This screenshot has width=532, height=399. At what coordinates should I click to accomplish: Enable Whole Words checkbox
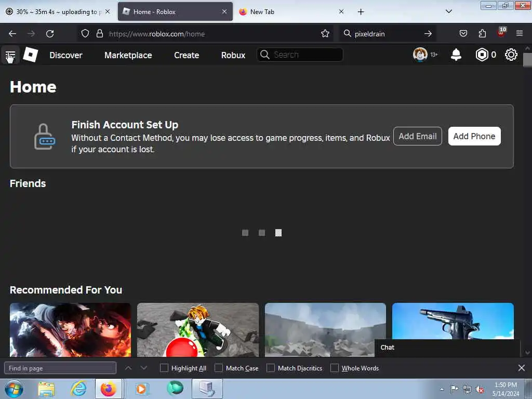(335, 368)
